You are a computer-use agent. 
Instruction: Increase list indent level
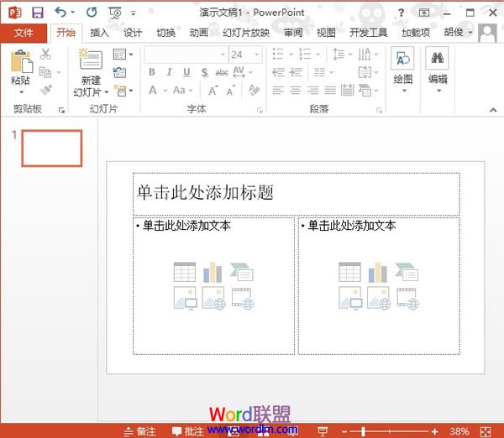pos(296,72)
